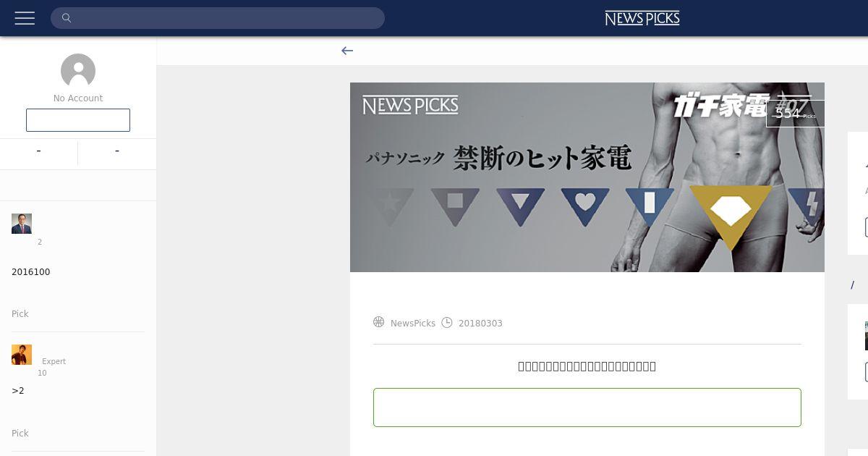Open the NewsPicks logo in the header
The width and height of the screenshot is (868, 456).
642,18
